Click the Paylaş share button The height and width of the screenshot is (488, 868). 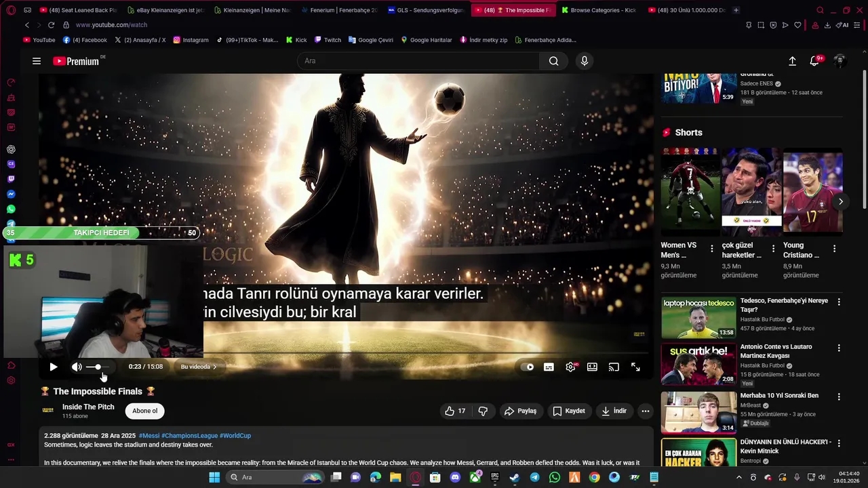[x=520, y=411]
